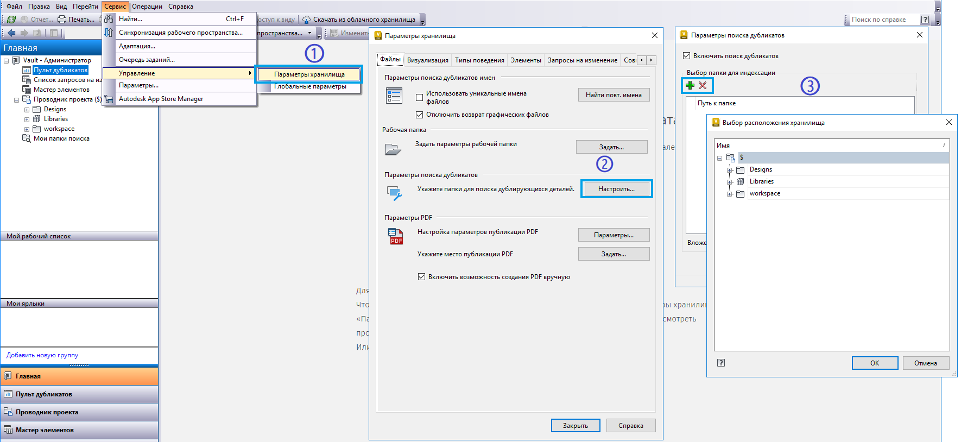
Task: Click the help question icon beside the help search
Action: (x=925, y=20)
